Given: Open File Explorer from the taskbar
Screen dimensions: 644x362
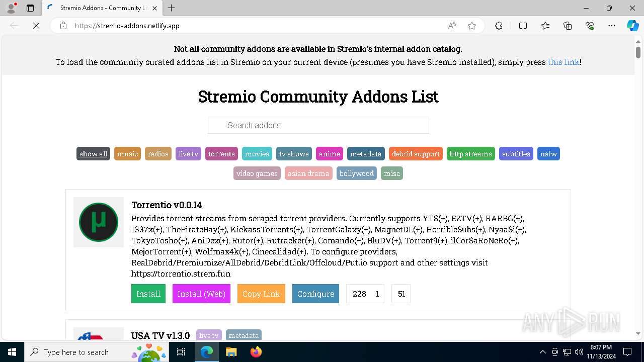Looking at the screenshot, I should pyautogui.click(x=231, y=352).
